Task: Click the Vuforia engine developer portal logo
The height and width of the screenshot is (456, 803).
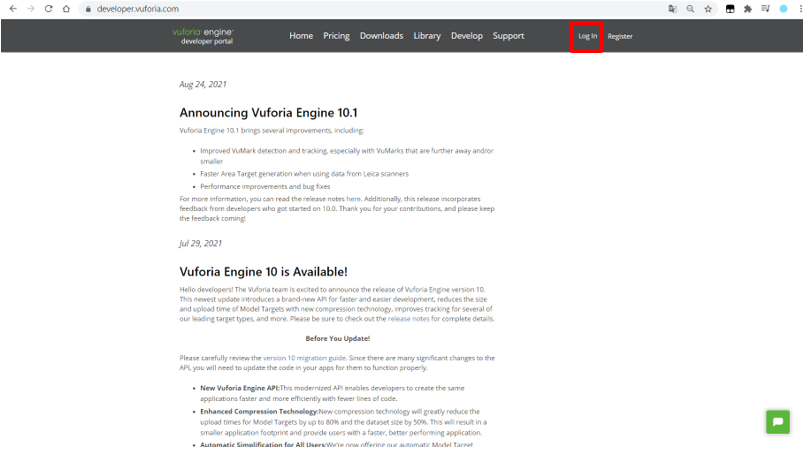Action: (x=203, y=36)
